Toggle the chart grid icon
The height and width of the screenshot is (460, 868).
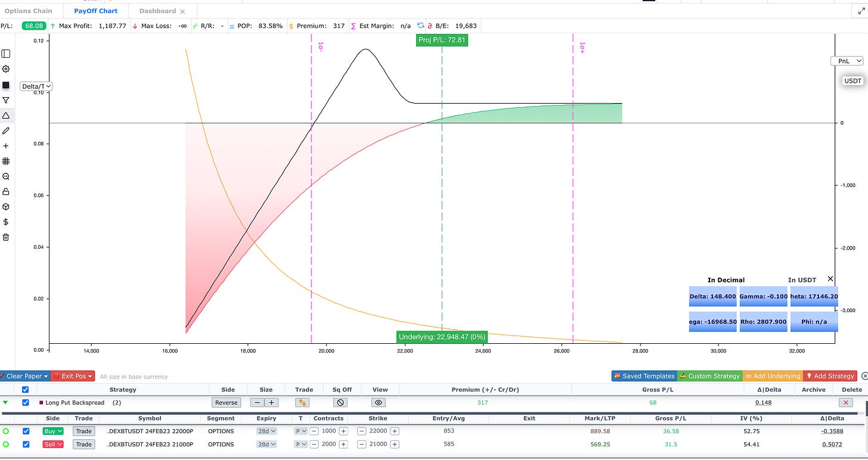(x=6, y=161)
